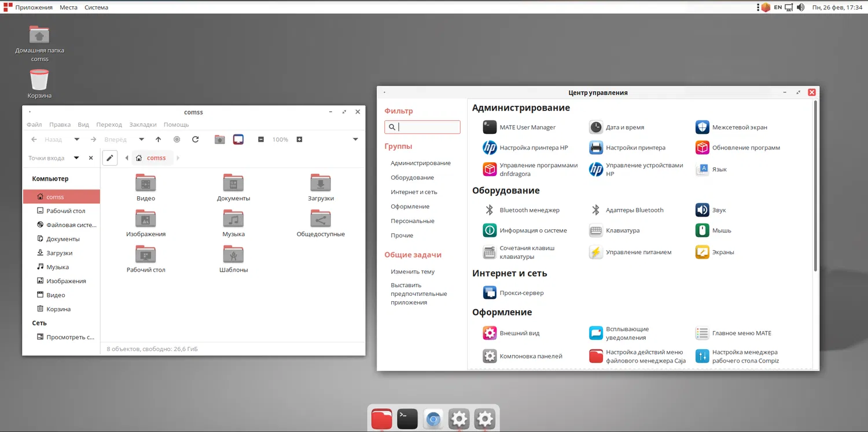
Task: Open the Загрузки folder in the file pane
Action: point(321,187)
